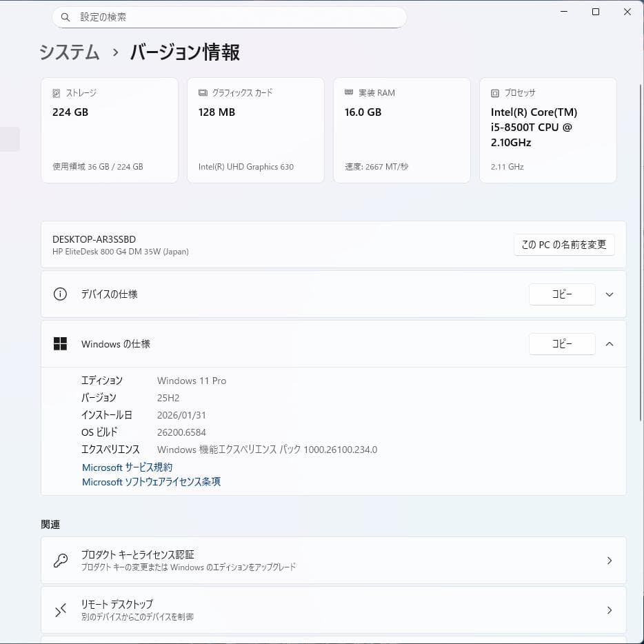Open the Microsoft ソフトウェアライセンス条項 link

click(x=150, y=481)
